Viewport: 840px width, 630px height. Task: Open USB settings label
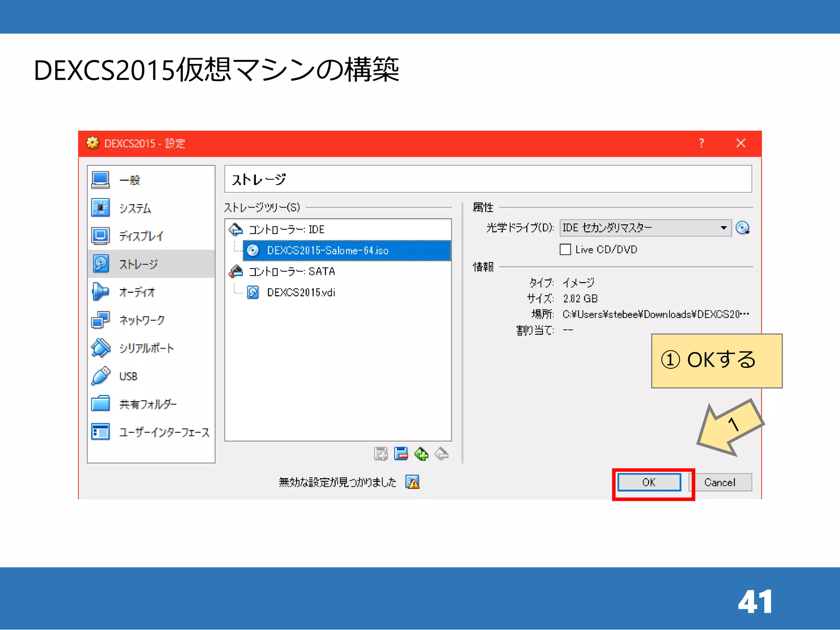(x=128, y=376)
